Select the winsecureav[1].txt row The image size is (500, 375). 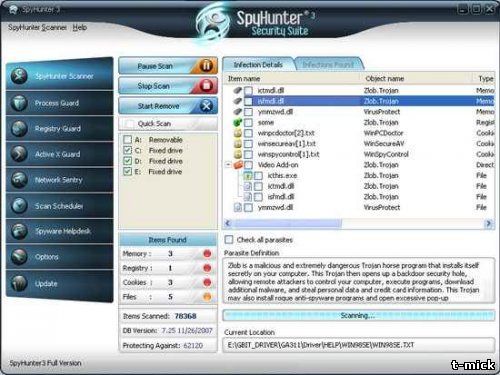coord(359,144)
